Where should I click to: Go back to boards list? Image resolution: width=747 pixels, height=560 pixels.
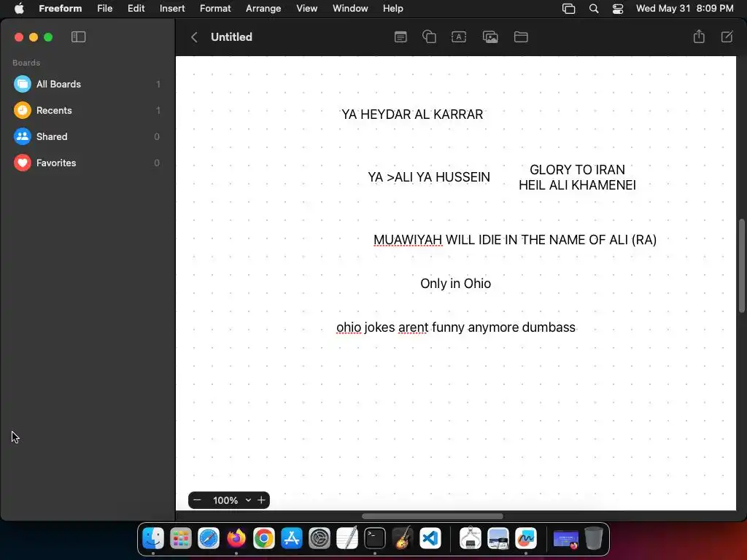point(194,37)
